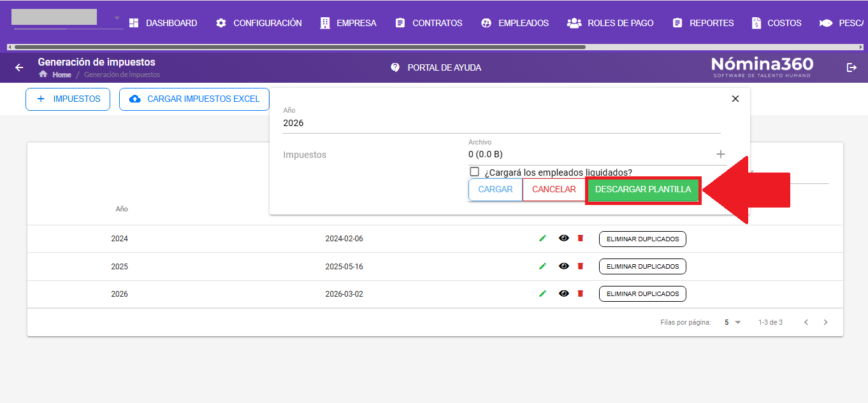868x403 pixels.
Task: Go to the previous table page
Action: pyautogui.click(x=806, y=322)
